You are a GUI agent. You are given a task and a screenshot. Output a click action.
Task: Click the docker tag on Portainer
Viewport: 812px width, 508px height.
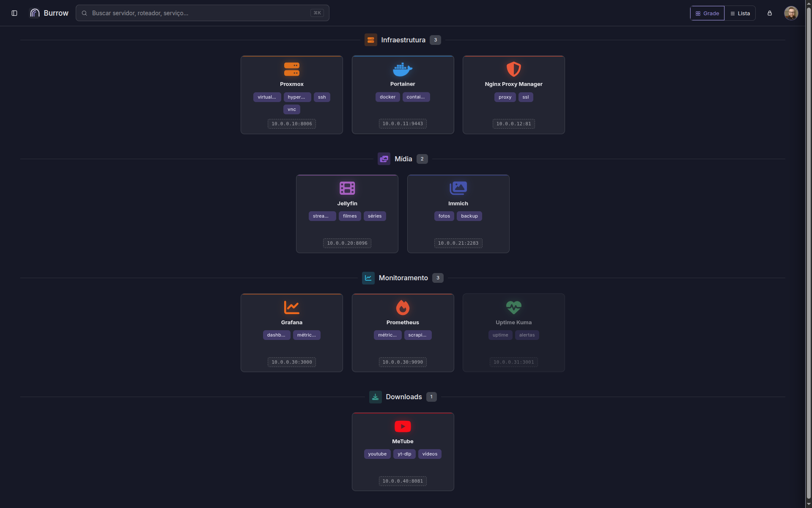pos(387,97)
